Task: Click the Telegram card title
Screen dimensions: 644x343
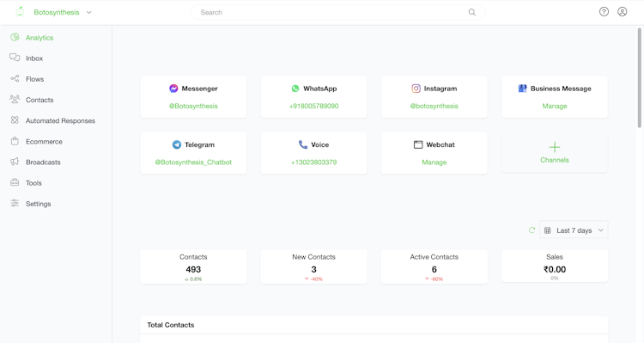Action: coord(199,144)
